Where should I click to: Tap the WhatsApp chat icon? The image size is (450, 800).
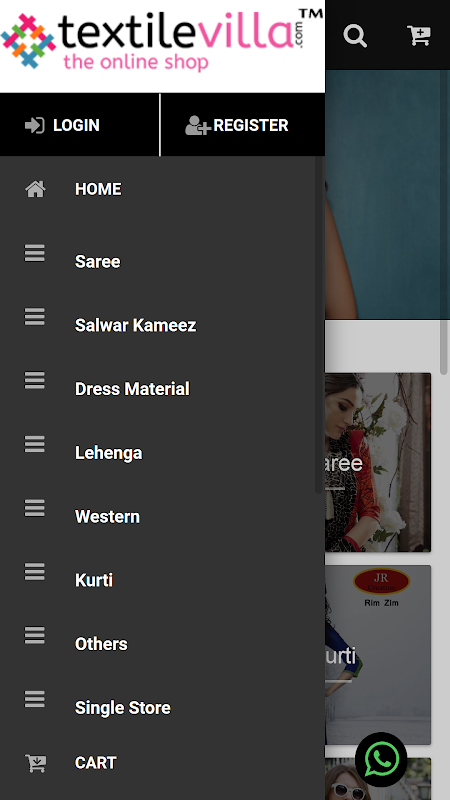381,759
